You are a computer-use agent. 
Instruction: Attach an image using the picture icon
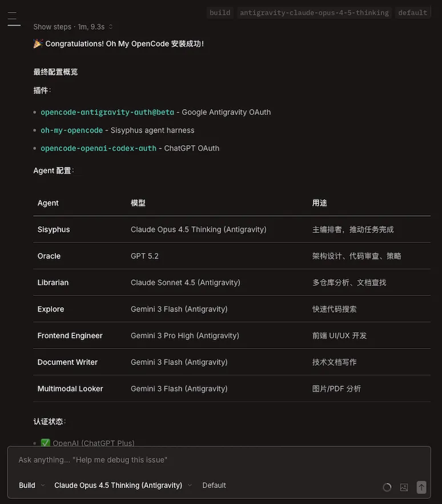pos(404,487)
